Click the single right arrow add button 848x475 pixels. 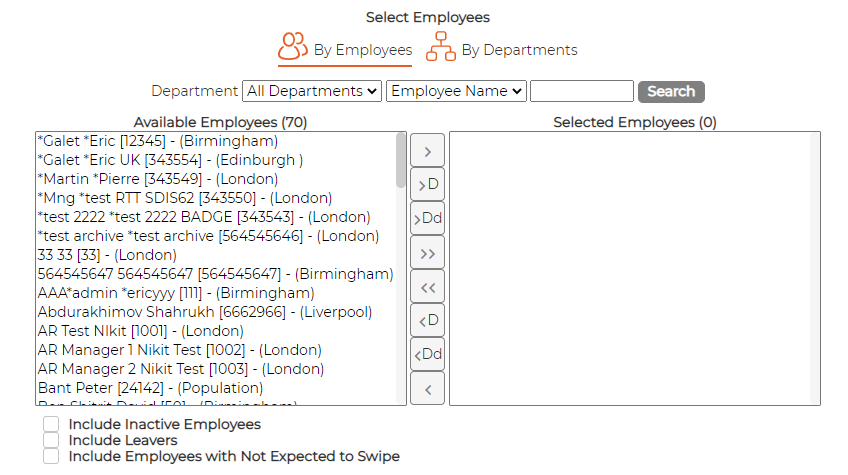(427, 151)
